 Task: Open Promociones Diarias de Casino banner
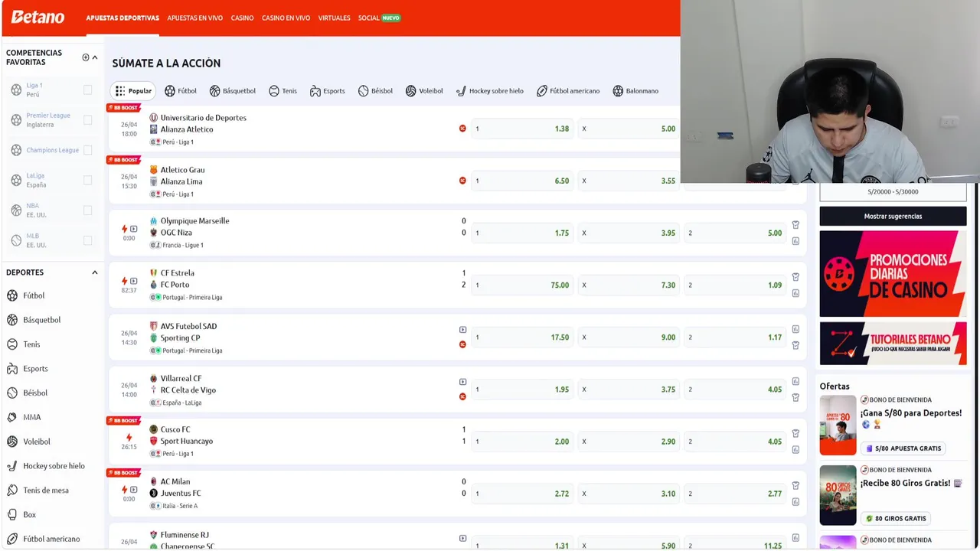click(893, 274)
